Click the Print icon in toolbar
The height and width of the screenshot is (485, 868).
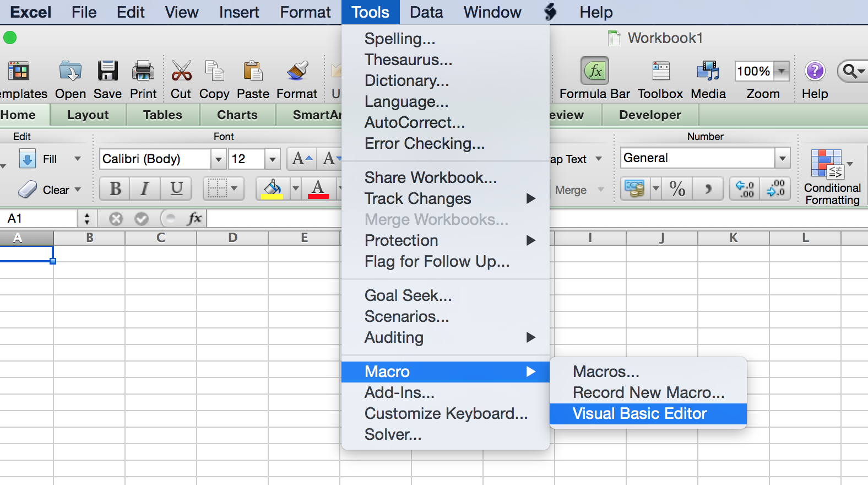(x=143, y=72)
